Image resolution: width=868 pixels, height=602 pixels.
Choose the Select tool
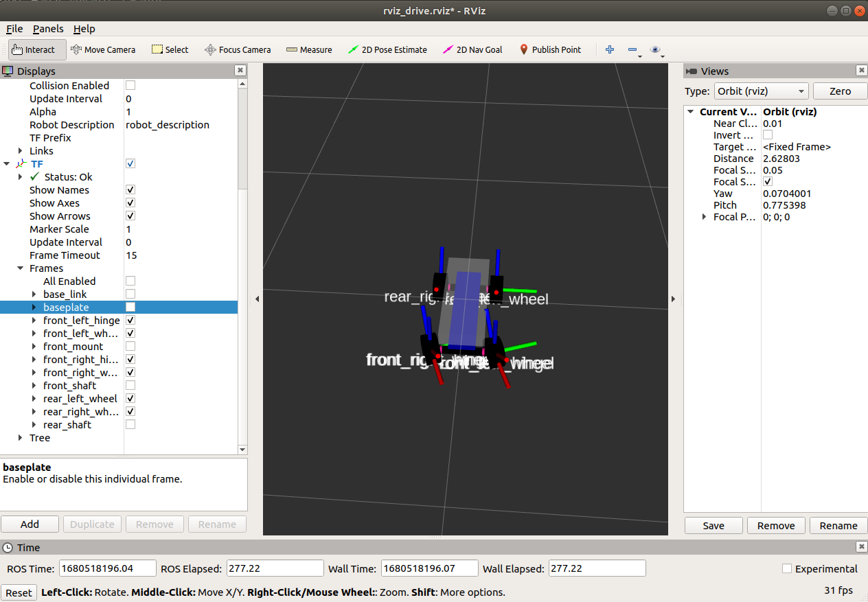pos(170,49)
